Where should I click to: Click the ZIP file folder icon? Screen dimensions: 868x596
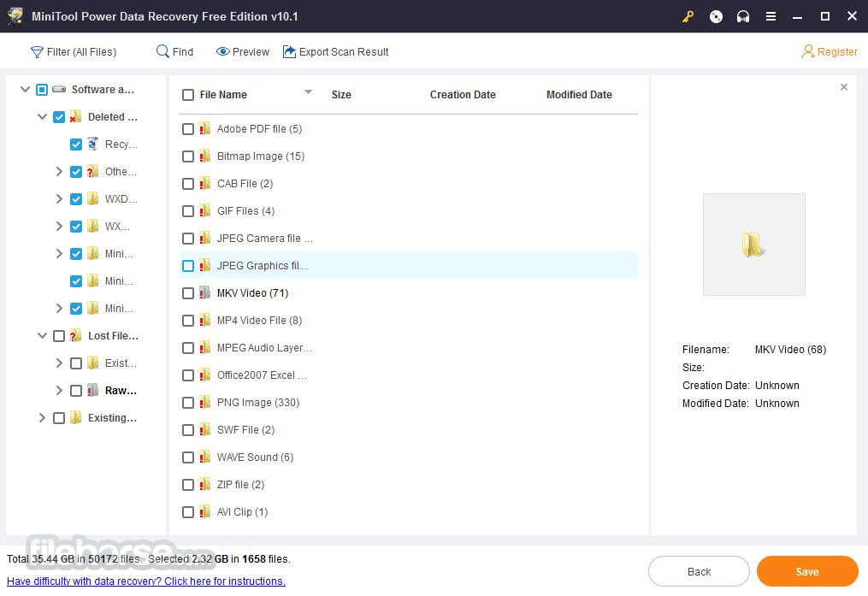pos(205,484)
